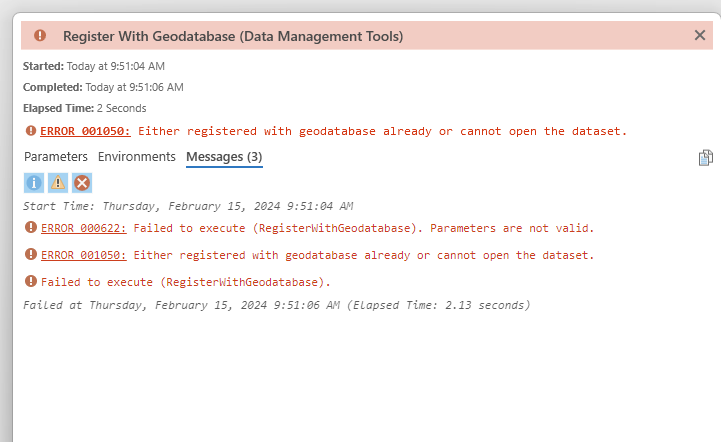This screenshot has height=442, width=721.
Task: Open the ERROR 000622 help link
Action: [x=83, y=228]
